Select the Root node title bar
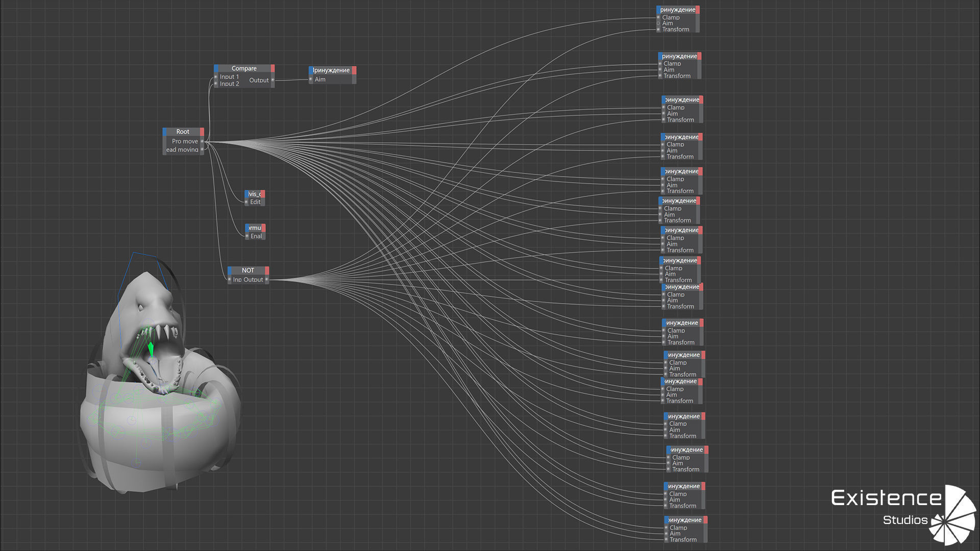 coord(183,132)
